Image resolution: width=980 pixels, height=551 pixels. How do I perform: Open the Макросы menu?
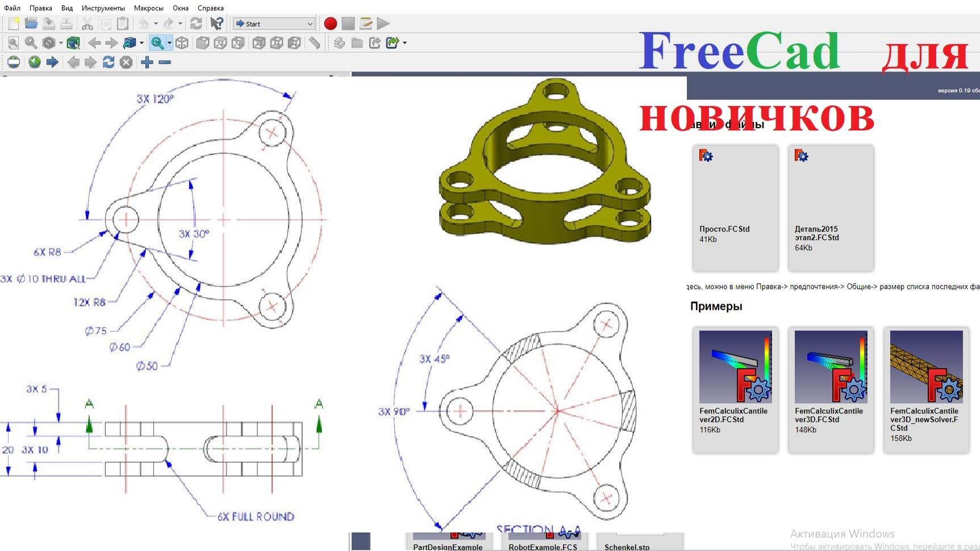click(149, 8)
